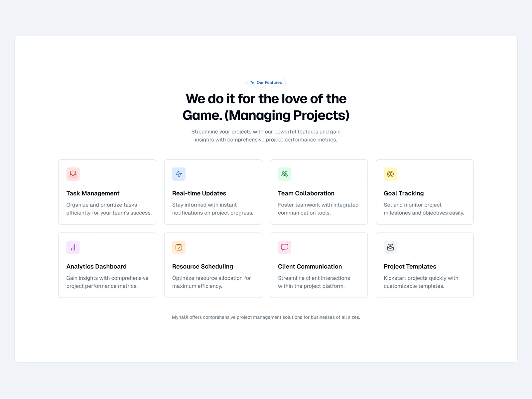Open the Goal Tracking card heading
532x399 pixels.
pyautogui.click(x=404, y=193)
